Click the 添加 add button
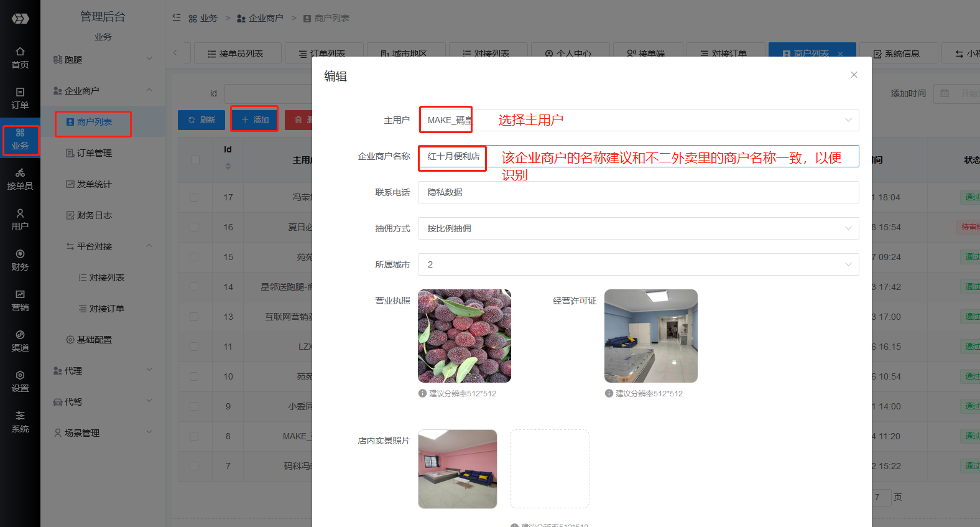This screenshot has width=980, height=527. point(255,120)
